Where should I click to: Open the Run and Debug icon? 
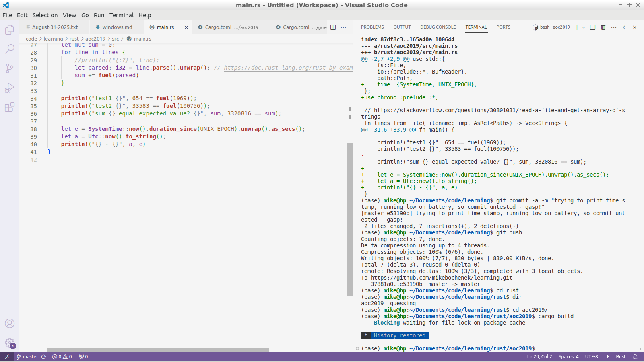[x=9, y=87]
